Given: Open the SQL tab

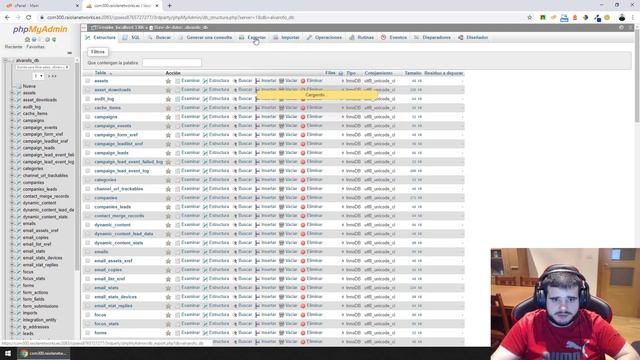Looking at the screenshot, I should click(x=131, y=38).
